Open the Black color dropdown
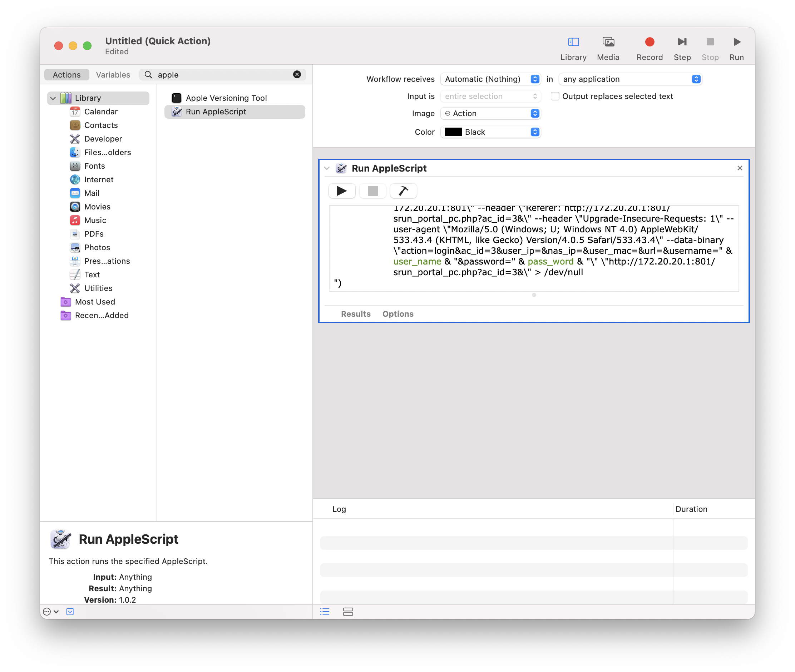The height and width of the screenshot is (672, 795). click(x=490, y=132)
